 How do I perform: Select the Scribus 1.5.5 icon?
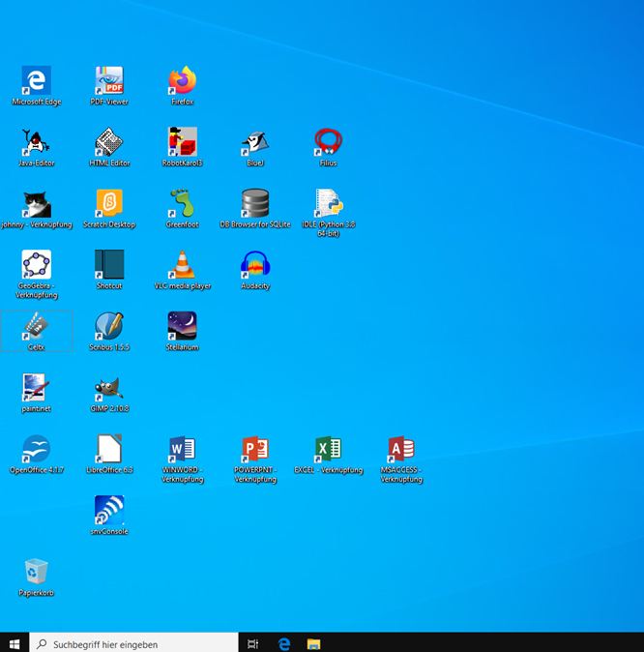click(x=109, y=326)
